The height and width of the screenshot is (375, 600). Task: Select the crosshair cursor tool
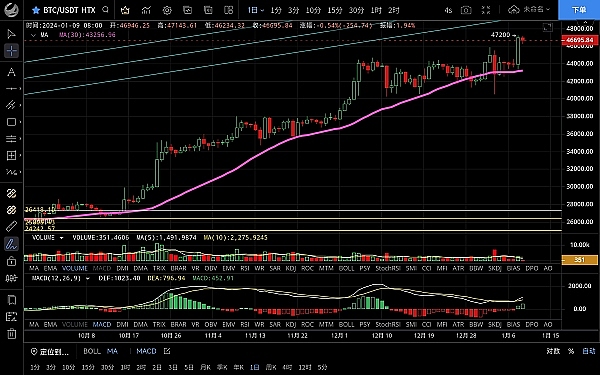[11, 51]
